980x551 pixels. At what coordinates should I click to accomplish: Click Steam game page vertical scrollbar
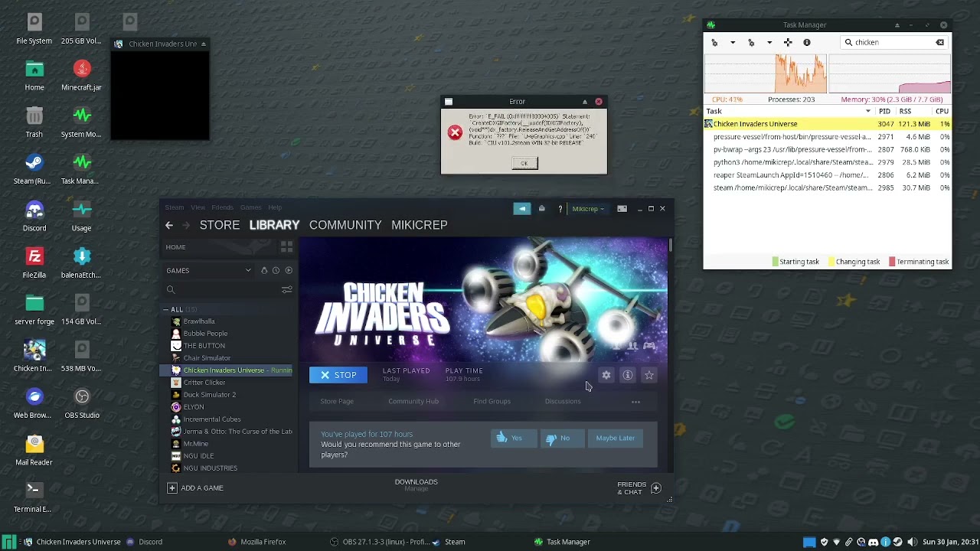click(671, 245)
